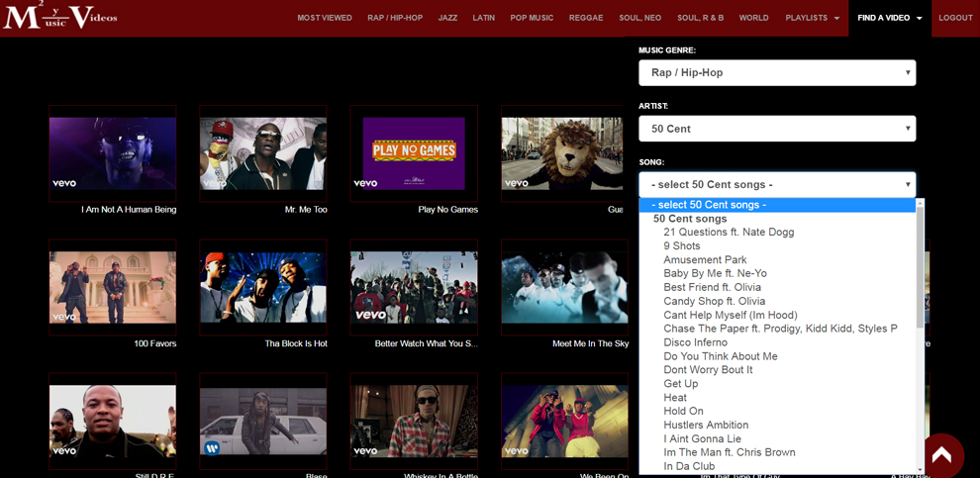Open 100 Favors video thumbnail
Screen dimensions: 980x478
[113, 287]
